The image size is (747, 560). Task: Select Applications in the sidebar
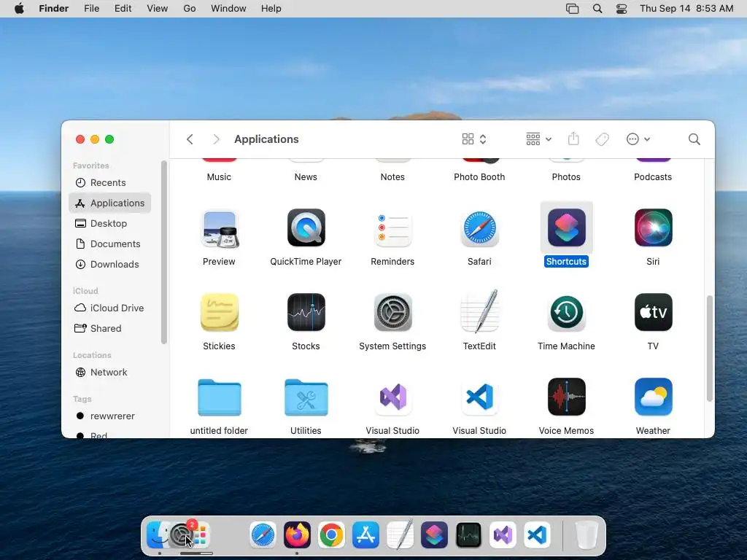pyautogui.click(x=109, y=203)
